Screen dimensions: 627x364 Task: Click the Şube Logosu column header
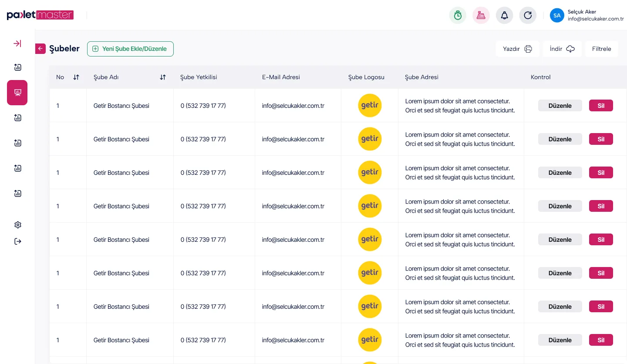tap(366, 77)
